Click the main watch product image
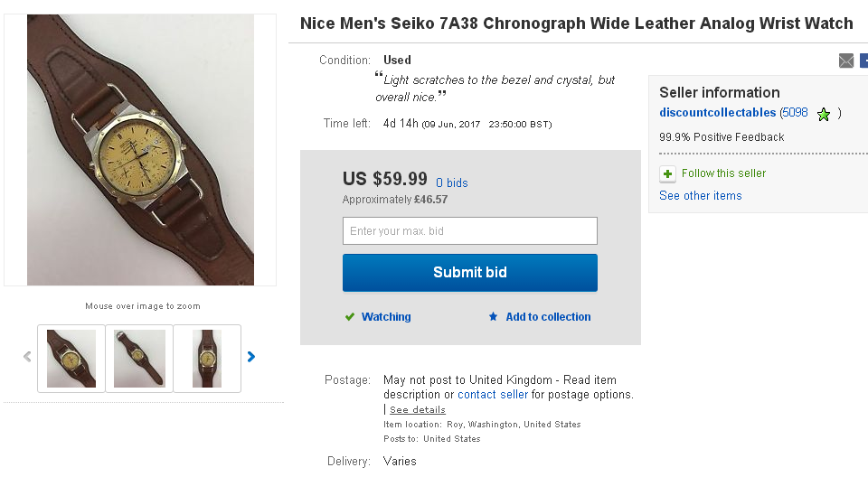868x477 pixels. click(x=140, y=150)
